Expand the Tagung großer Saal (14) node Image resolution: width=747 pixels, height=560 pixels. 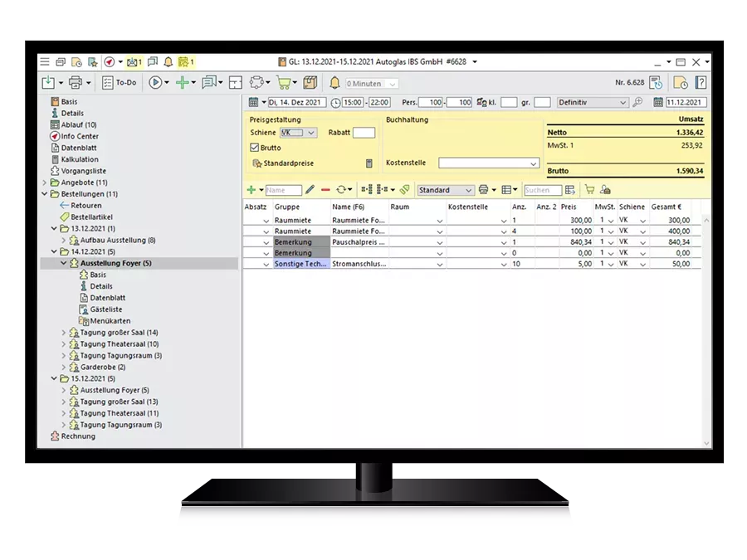(64, 333)
